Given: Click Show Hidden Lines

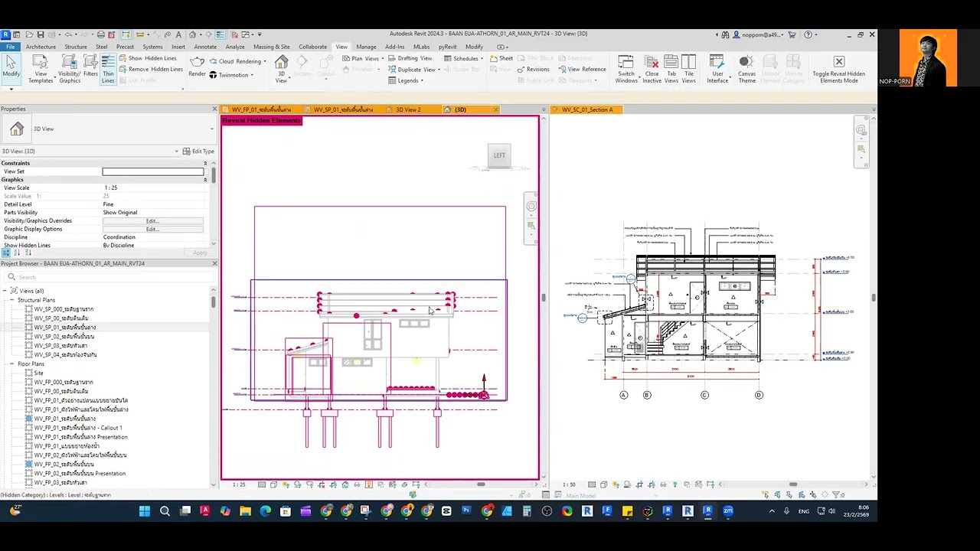Looking at the screenshot, I should pos(147,58).
